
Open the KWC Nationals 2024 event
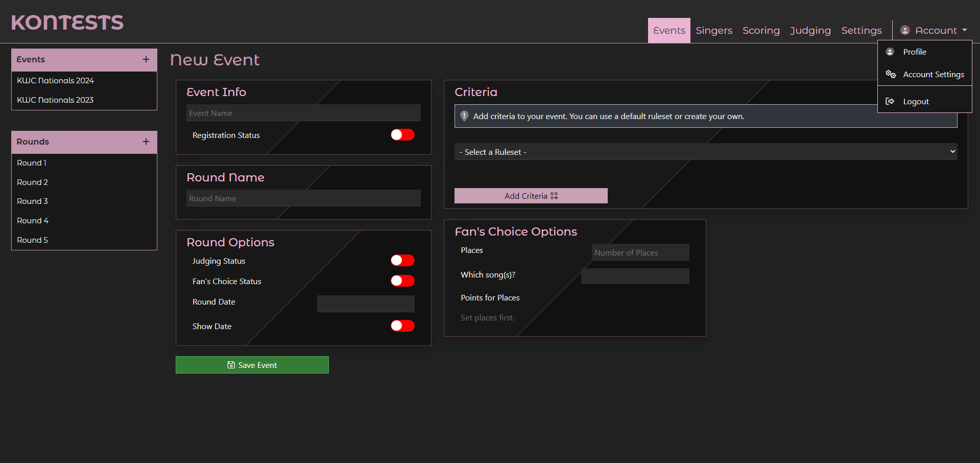coord(84,81)
